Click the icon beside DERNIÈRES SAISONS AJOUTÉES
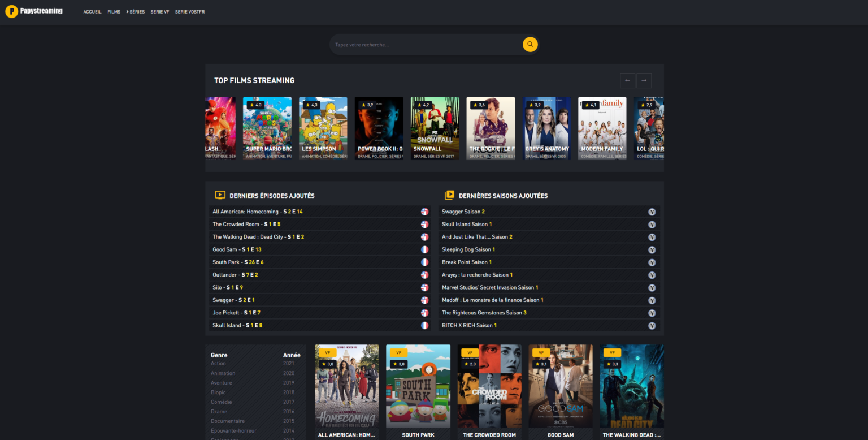The image size is (868, 440). click(x=449, y=195)
